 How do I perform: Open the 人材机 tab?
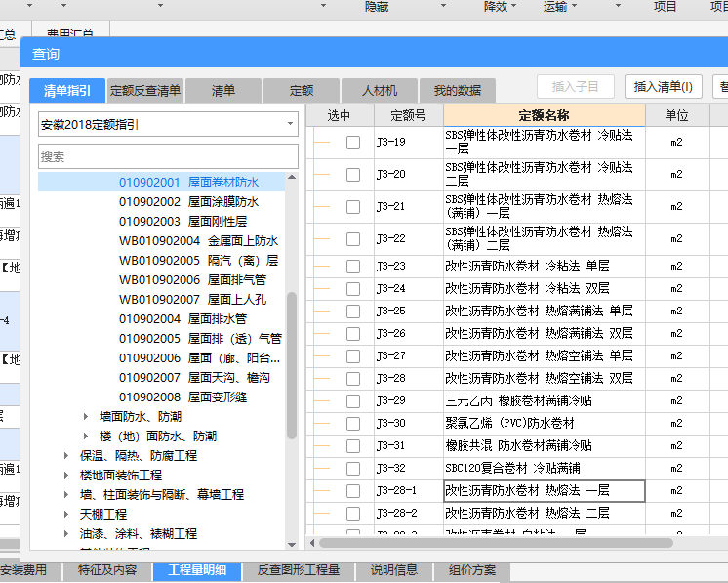380,90
